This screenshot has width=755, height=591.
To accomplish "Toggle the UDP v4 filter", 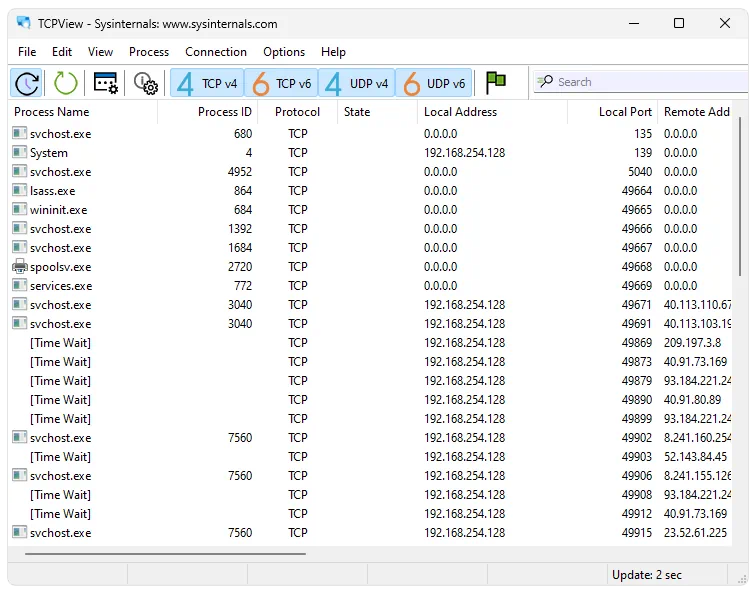I will point(357,83).
